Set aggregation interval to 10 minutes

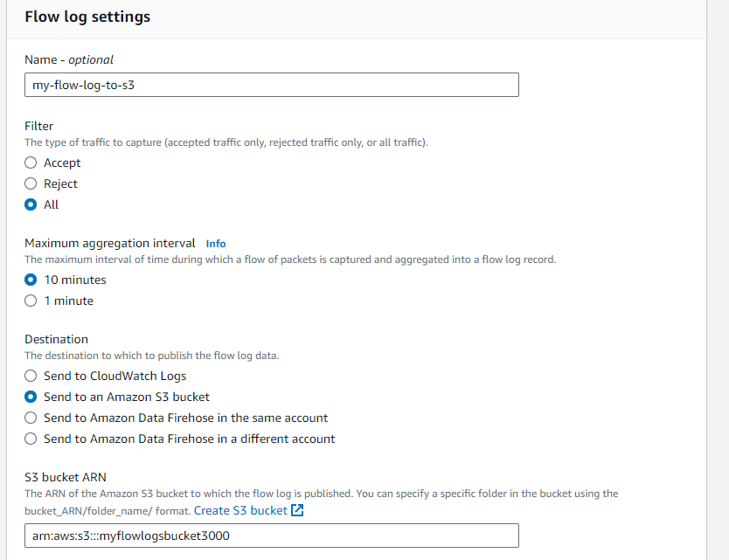tap(31, 280)
